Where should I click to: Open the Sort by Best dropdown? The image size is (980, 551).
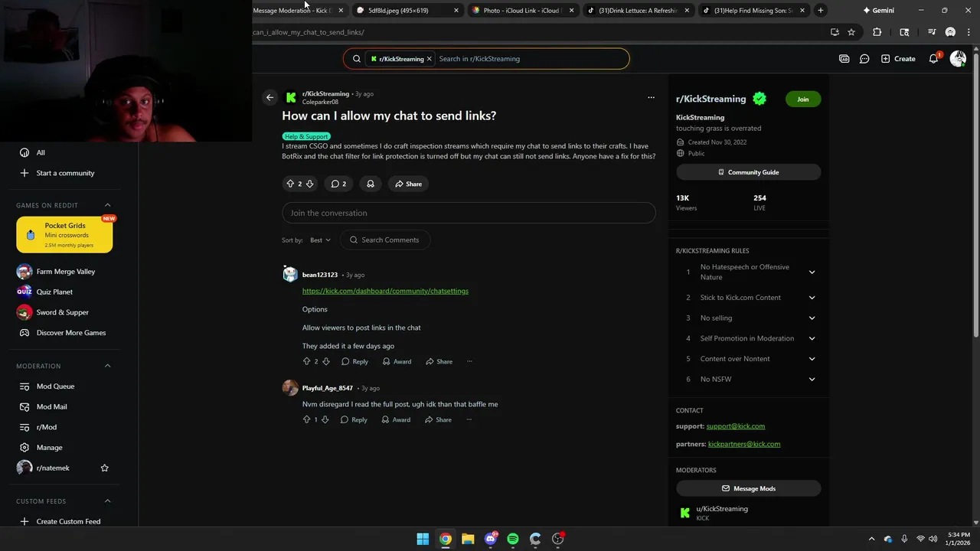[x=320, y=240]
